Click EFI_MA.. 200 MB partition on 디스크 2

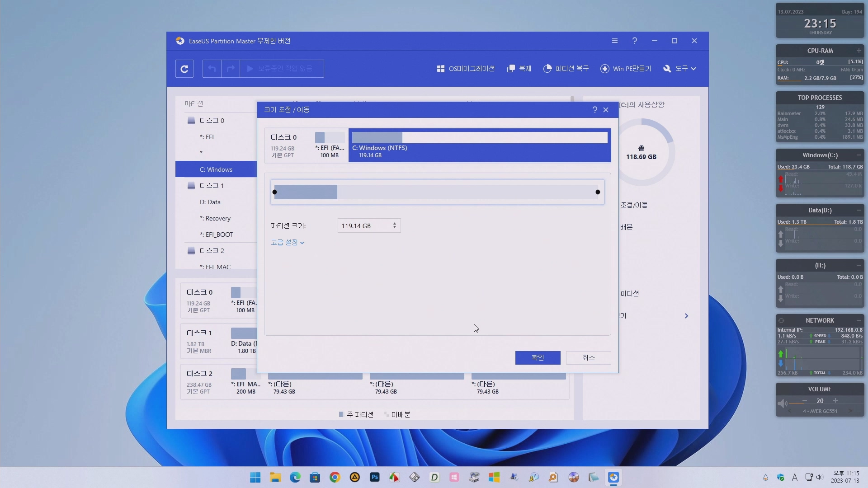246,382
